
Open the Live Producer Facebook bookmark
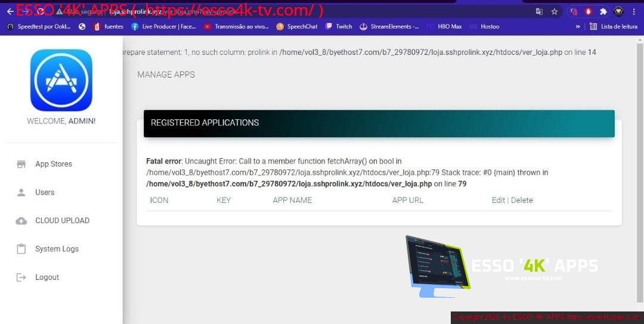[x=163, y=26]
